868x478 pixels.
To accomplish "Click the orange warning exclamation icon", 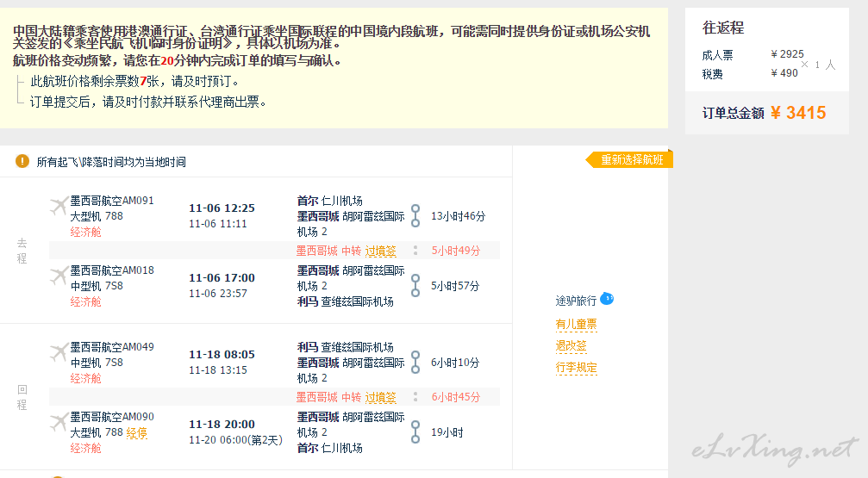I will (22, 162).
